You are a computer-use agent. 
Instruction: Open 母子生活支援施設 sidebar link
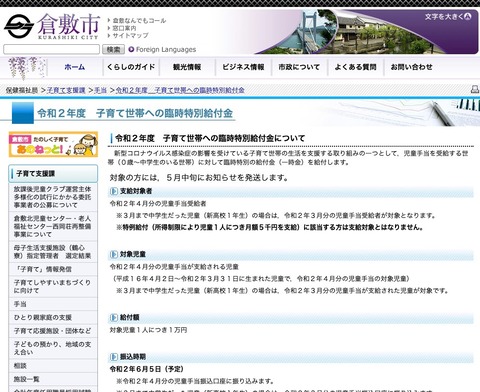[53, 252]
